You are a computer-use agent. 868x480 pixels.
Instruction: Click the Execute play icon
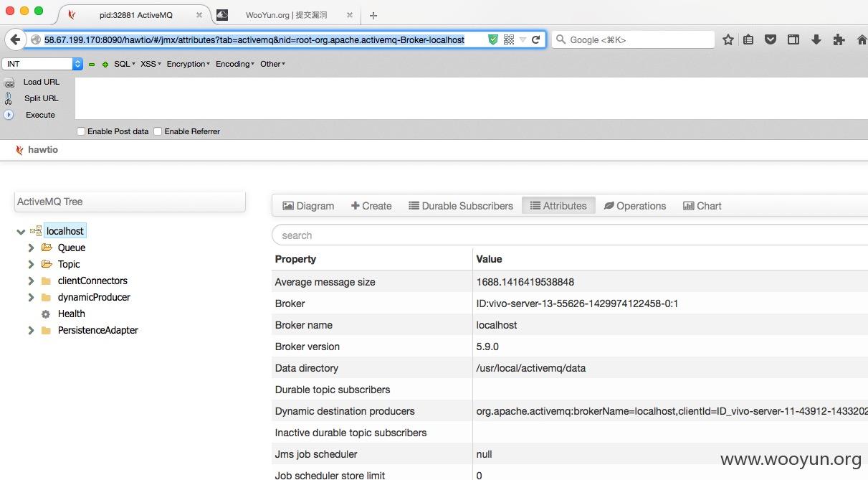(9, 115)
